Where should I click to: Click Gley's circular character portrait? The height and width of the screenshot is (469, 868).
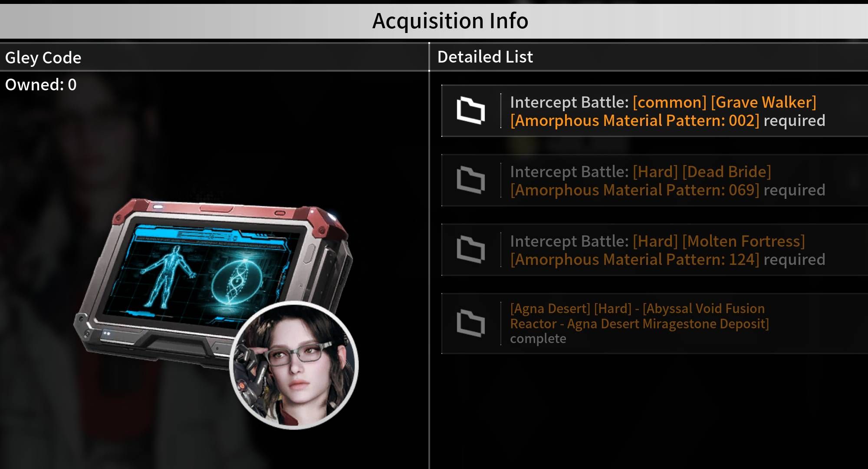(294, 365)
